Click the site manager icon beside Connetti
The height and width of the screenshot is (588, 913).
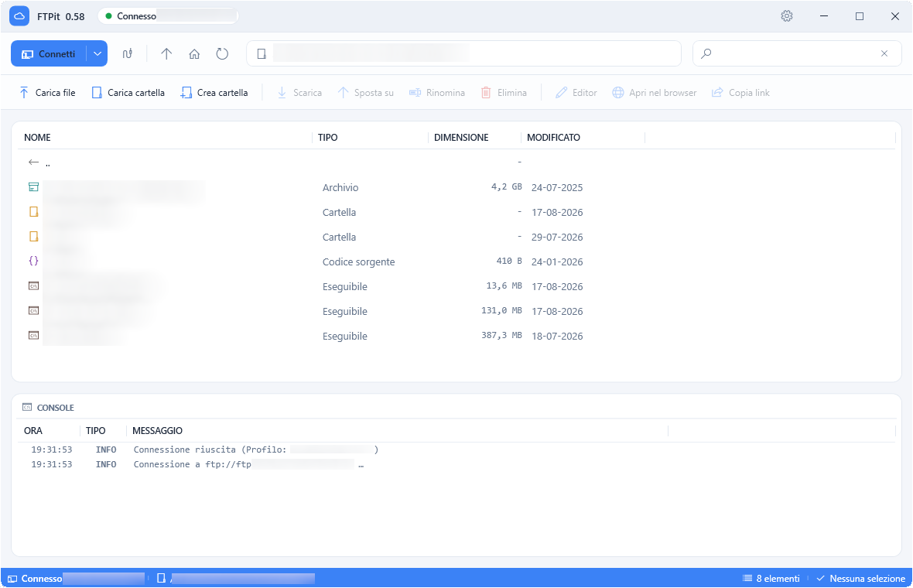128,54
